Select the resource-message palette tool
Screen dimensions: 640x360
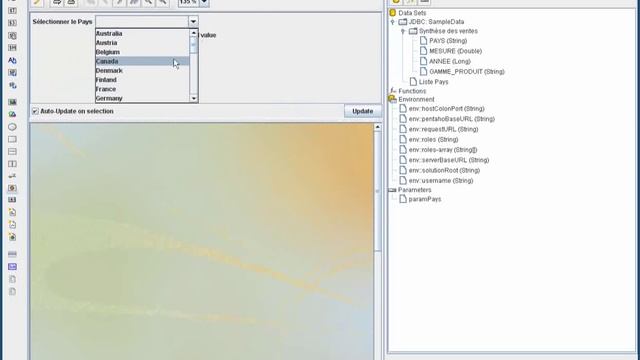(x=12, y=85)
